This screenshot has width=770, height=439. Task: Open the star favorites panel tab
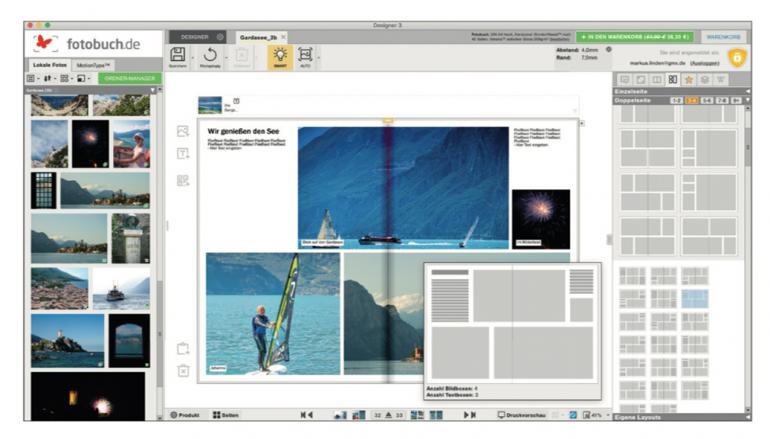[688, 80]
